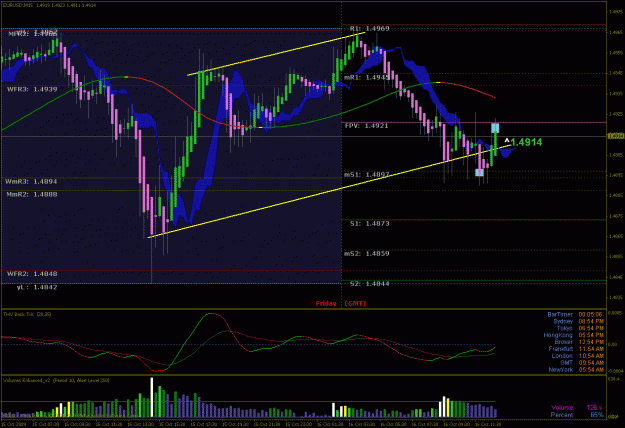Click the R1: 1.4969 pivot label

tap(369, 29)
